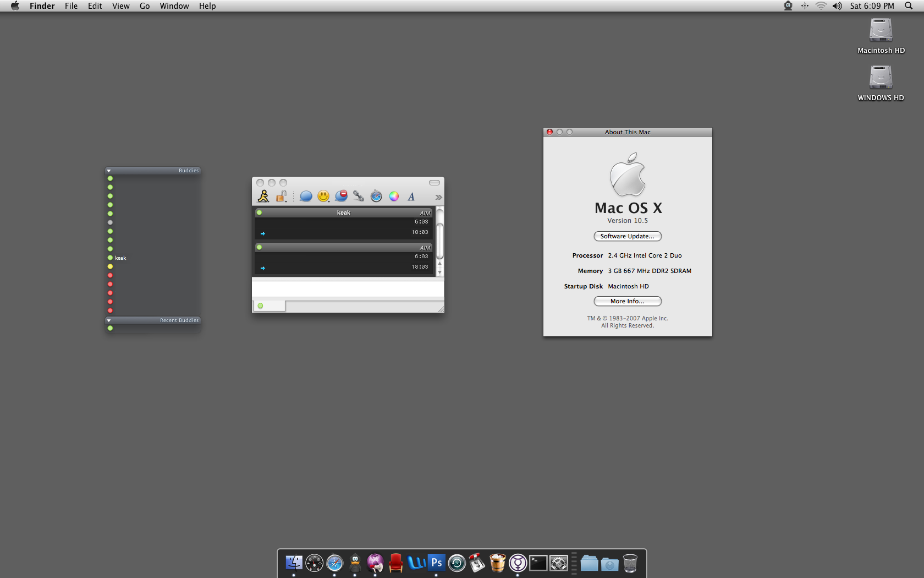Open System Preferences from the Dock
The image size is (924, 578).
tap(558, 563)
